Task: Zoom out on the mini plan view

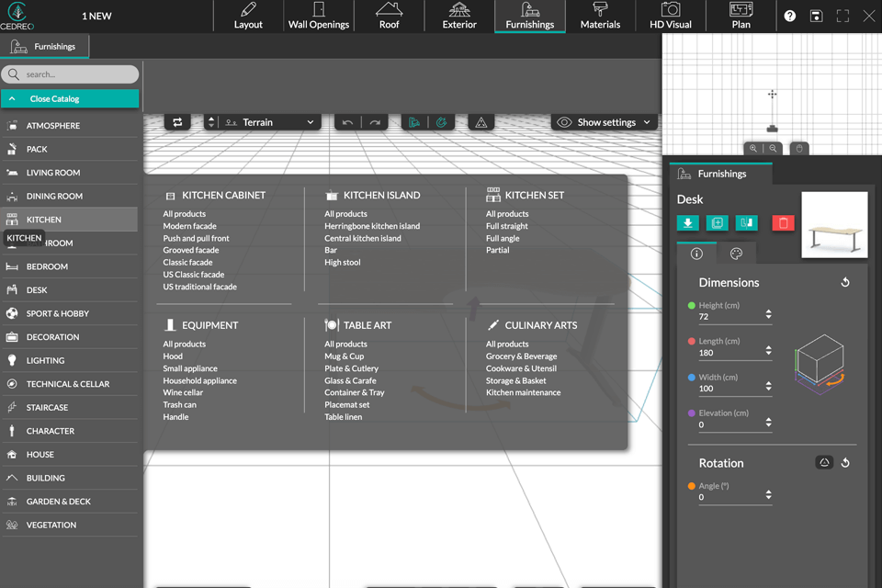Action: [x=774, y=149]
